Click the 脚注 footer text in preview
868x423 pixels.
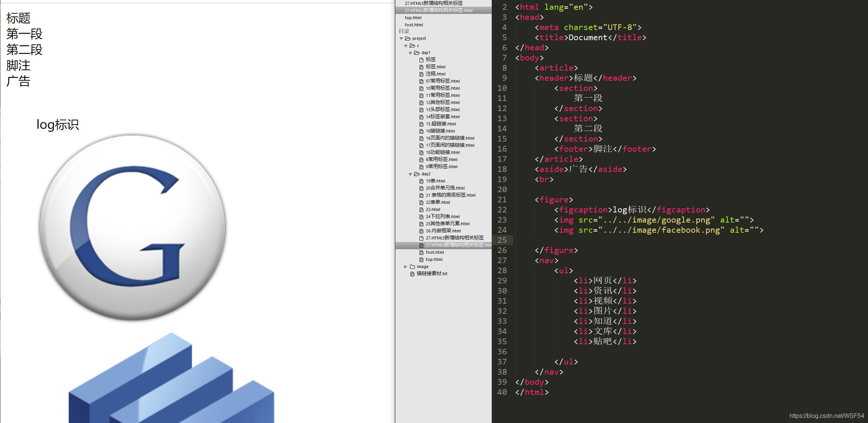[18, 65]
